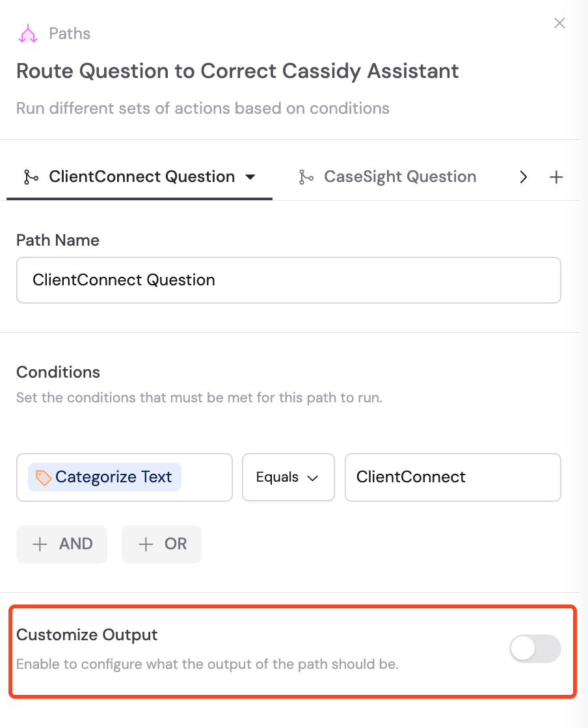The image size is (588, 728).
Task: Click the plus icon inside the OR button
Action: pos(144,544)
